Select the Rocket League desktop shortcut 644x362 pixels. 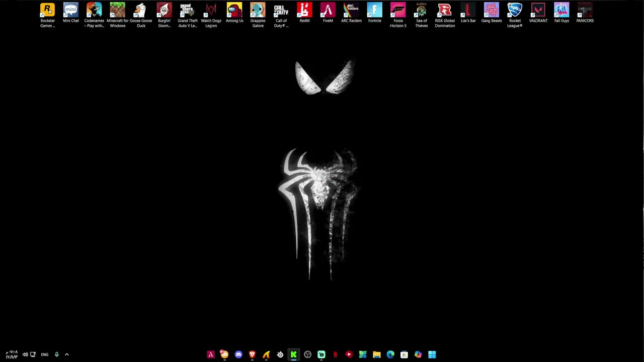515,15
